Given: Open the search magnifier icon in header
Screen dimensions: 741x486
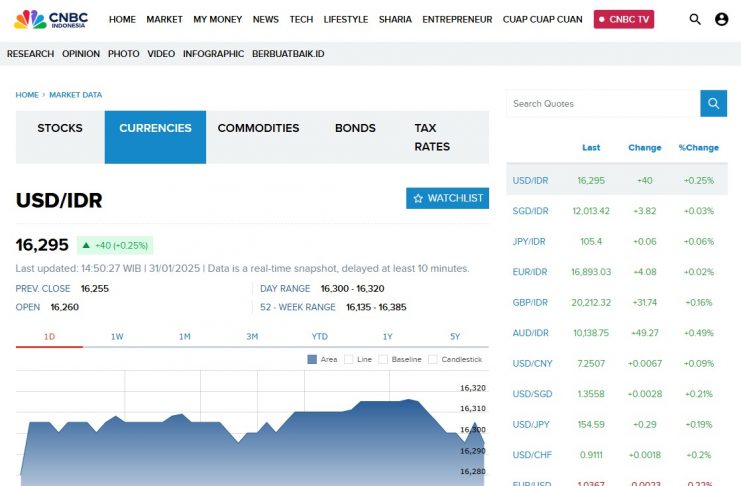Looking at the screenshot, I should 695,19.
